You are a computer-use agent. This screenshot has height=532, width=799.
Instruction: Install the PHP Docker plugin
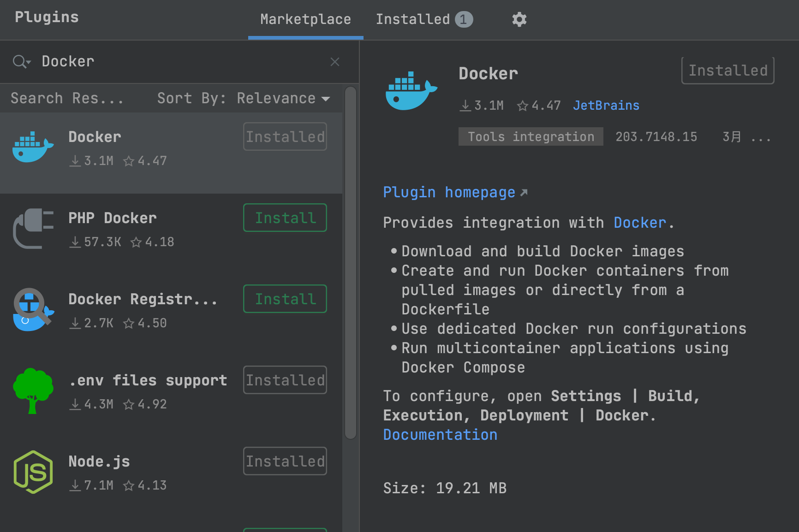click(285, 218)
